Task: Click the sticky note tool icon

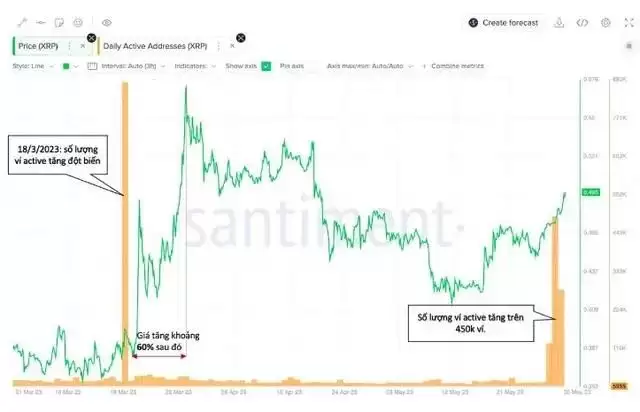Action: tap(60, 21)
